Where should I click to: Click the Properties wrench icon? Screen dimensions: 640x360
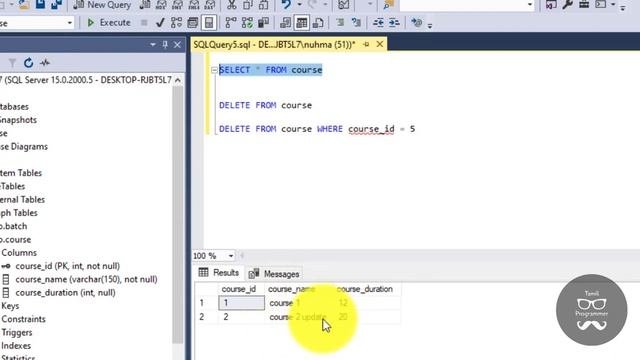tap(567, 5)
